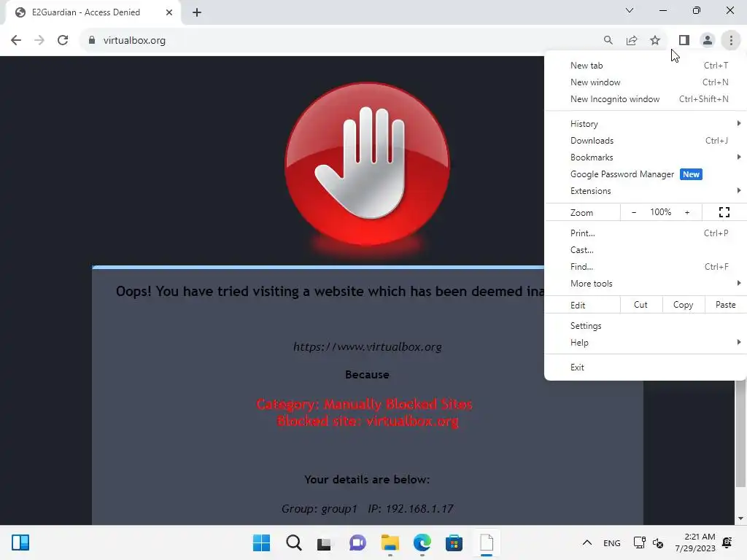Choose Exit from the menu
747x560 pixels.
click(646, 367)
